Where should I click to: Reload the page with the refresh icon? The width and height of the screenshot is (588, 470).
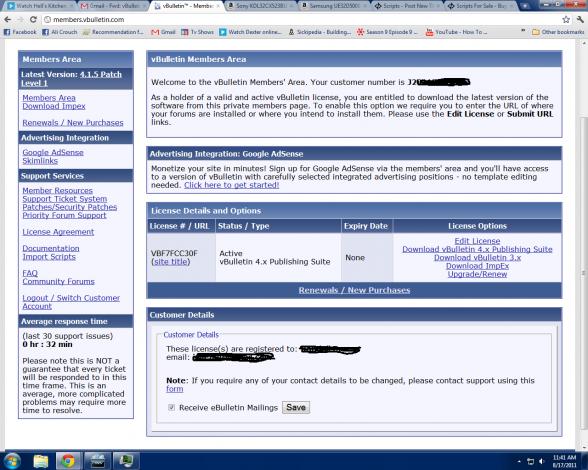coord(33,20)
